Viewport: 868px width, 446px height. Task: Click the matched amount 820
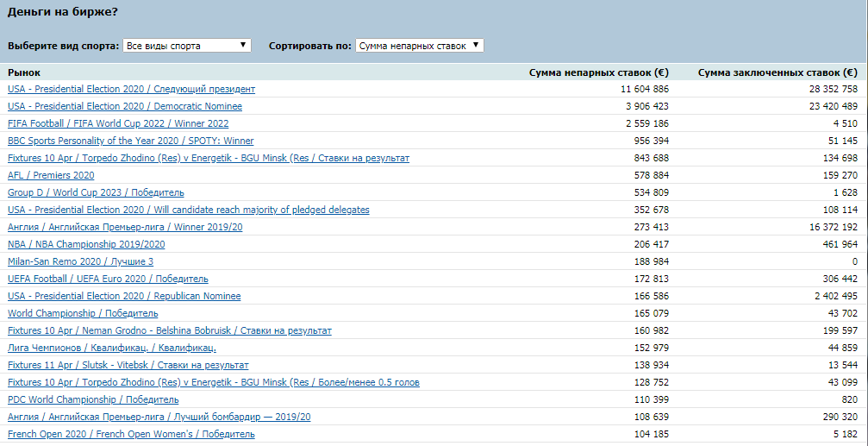(x=850, y=399)
